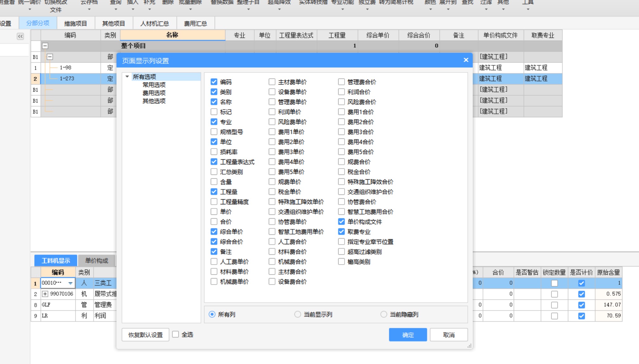Check the 主材费单价 checkbox
This screenshot has width=639, height=364.
272,82
